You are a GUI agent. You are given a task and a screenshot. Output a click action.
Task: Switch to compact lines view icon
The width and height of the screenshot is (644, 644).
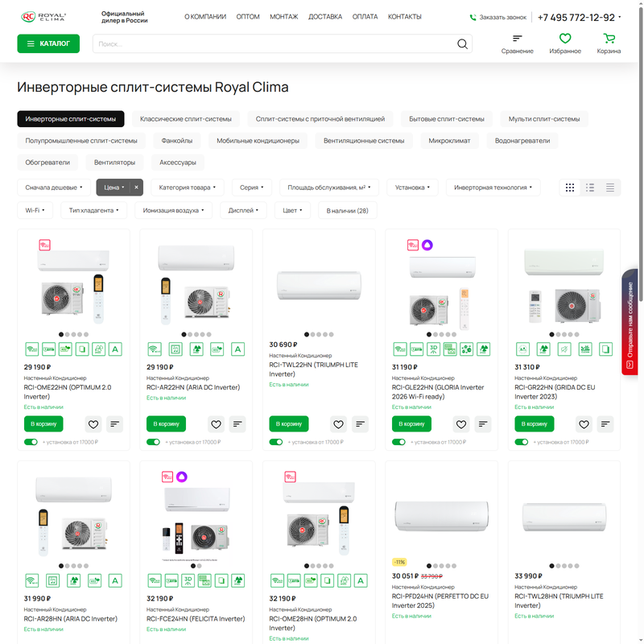(610, 188)
